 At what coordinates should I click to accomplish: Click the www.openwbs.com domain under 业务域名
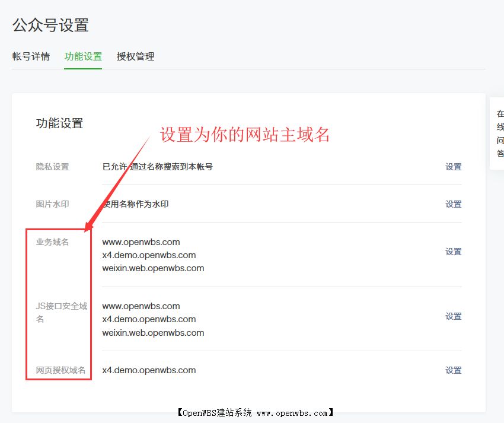coord(141,242)
